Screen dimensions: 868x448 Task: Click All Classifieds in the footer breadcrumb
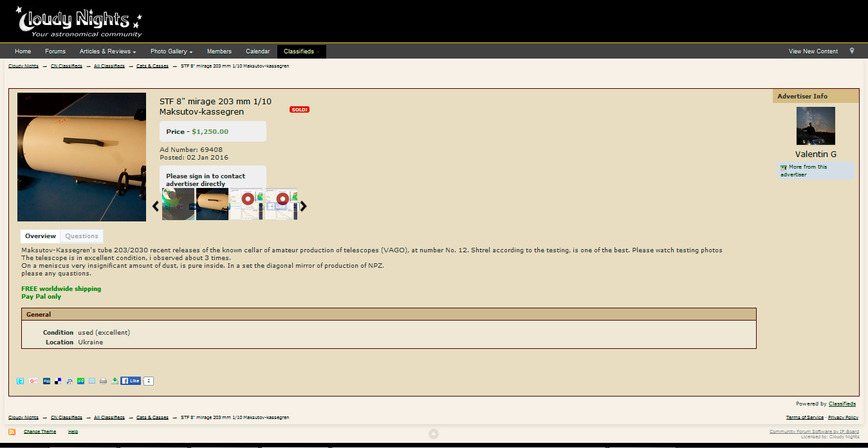[109, 418]
